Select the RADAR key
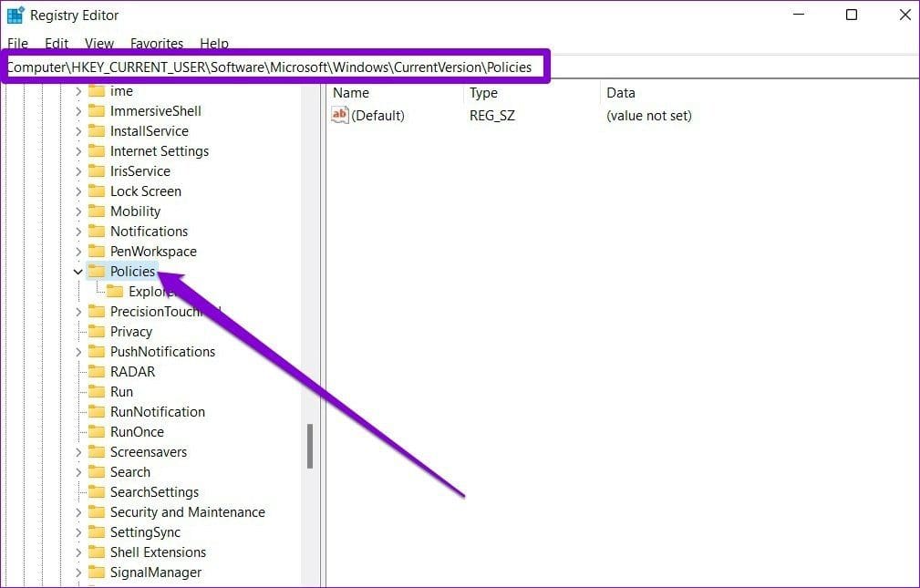 click(x=132, y=372)
